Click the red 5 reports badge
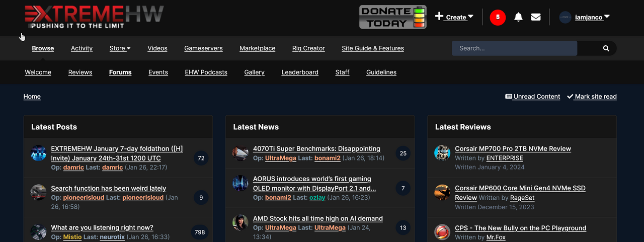Image resolution: width=644 pixels, height=242 pixels. tap(498, 17)
